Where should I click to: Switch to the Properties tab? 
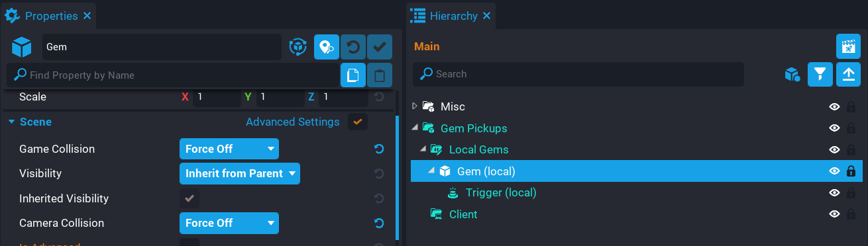pyautogui.click(x=50, y=15)
